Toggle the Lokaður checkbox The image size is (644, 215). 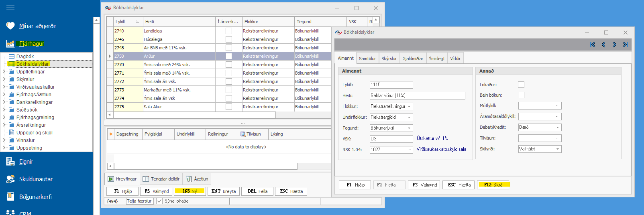point(521,85)
